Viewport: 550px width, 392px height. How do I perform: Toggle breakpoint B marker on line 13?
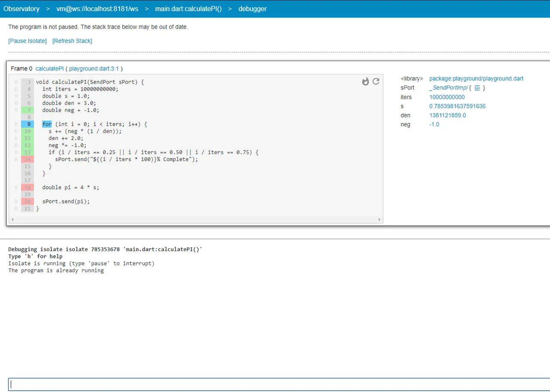tap(16, 152)
